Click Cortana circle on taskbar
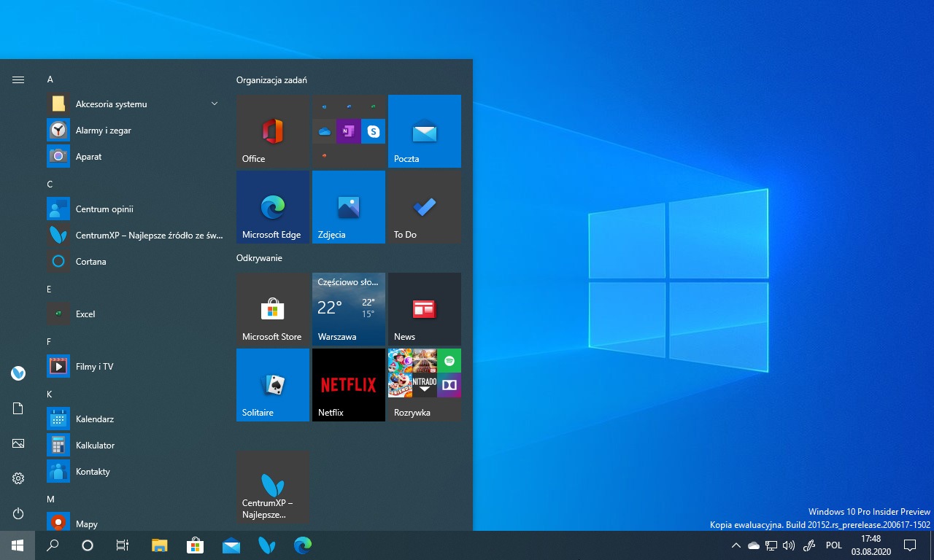The image size is (934, 560). click(x=88, y=545)
